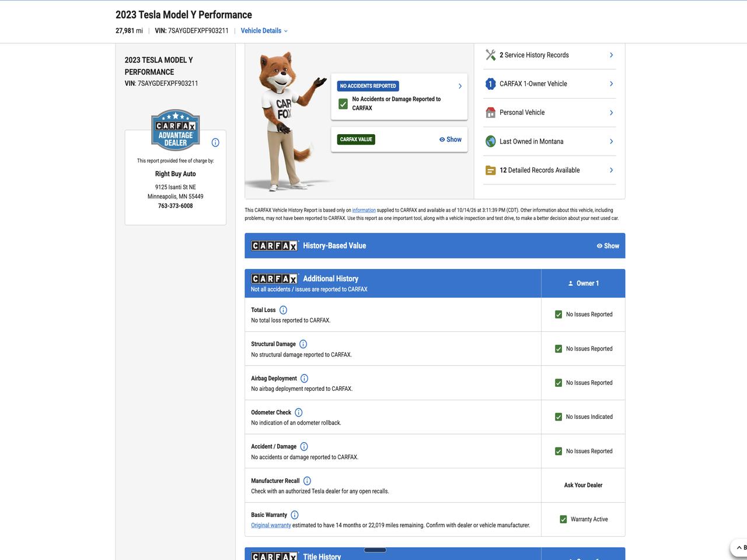Viewport: 747px width, 560px height.
Task: Click the CARFAX logo in Additional History header
Action: pyautogui.click(x=274, y=279)
